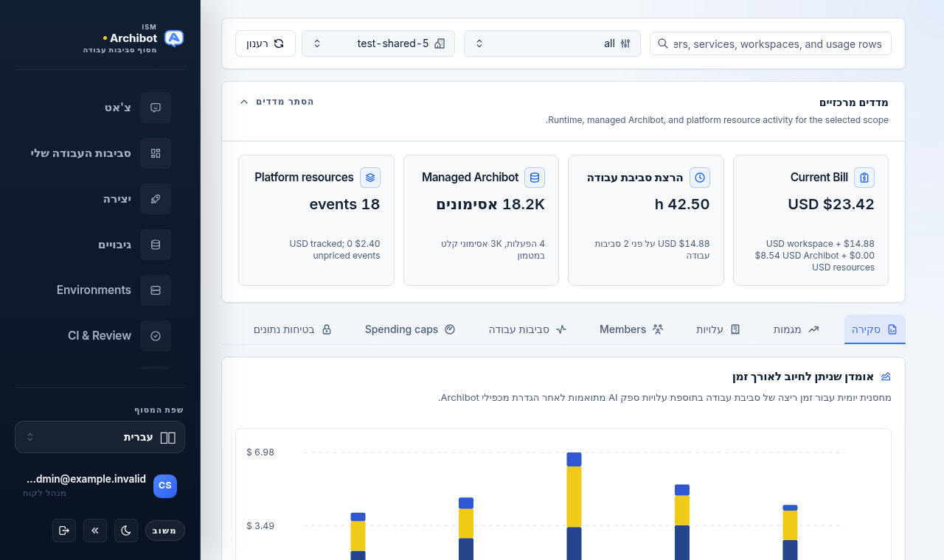Click the '$ 3.49' axis label
Image resolution: width=944 pixels, height=560 pixels.
pos(260,525)
